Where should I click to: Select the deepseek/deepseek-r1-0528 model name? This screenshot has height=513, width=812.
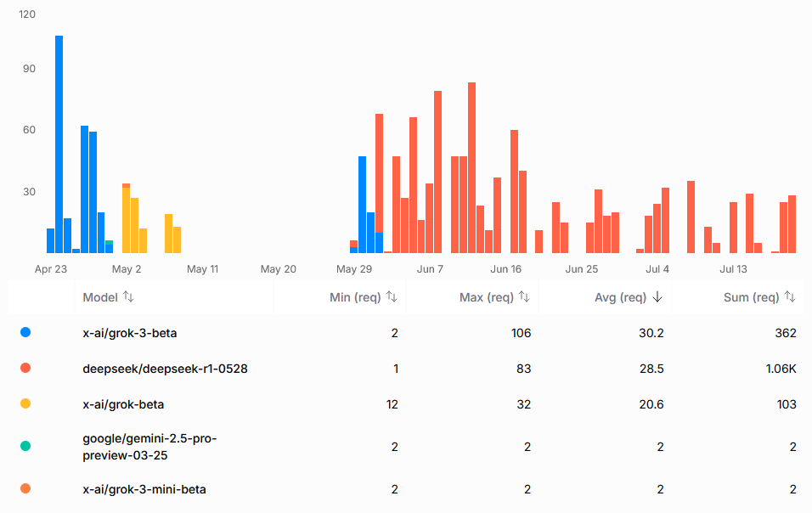coord(165,369)
